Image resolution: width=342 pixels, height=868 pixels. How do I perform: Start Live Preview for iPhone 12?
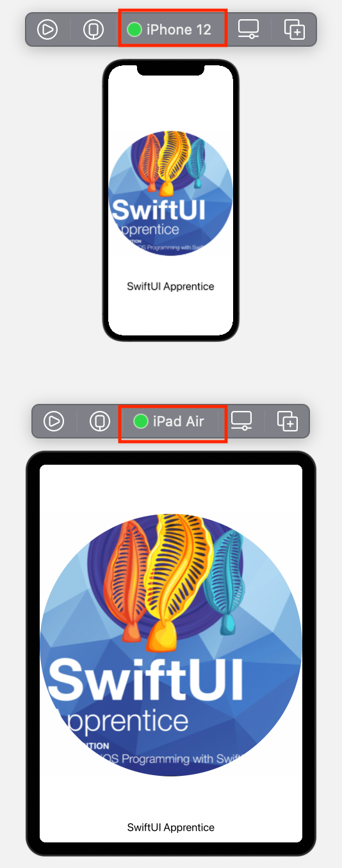[47, 29]
